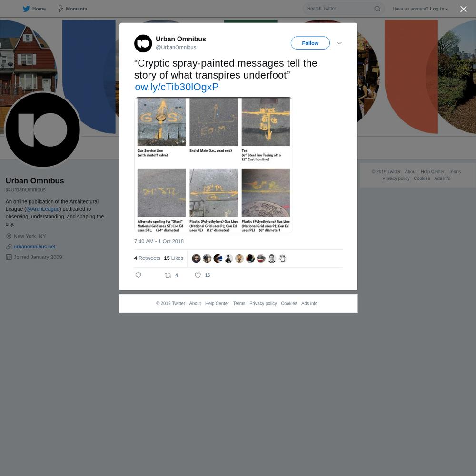476x476 pixels.
Task: Open urbanomnibus.net profile link
Action: 35,247
